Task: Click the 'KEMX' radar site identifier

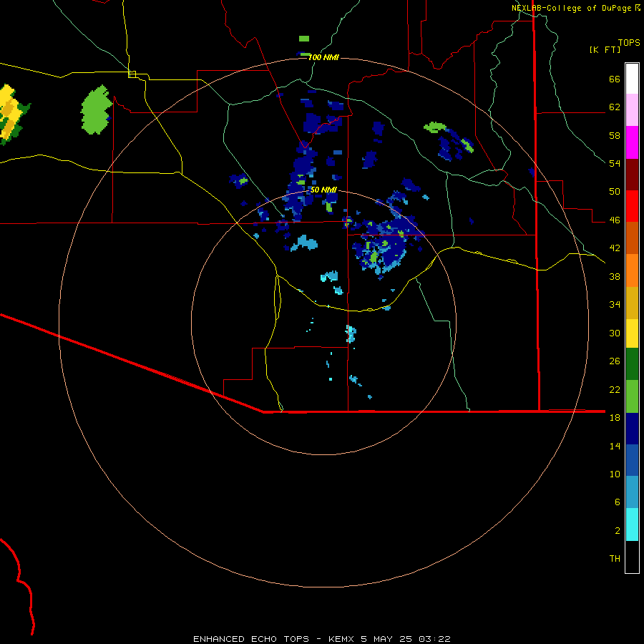Action: tap(341, 639)
